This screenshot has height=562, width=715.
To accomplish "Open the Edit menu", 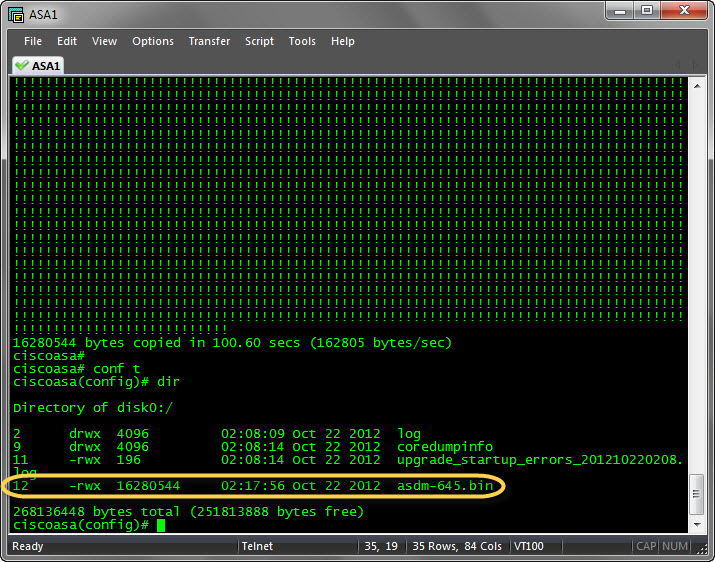I will click(67, 41).
